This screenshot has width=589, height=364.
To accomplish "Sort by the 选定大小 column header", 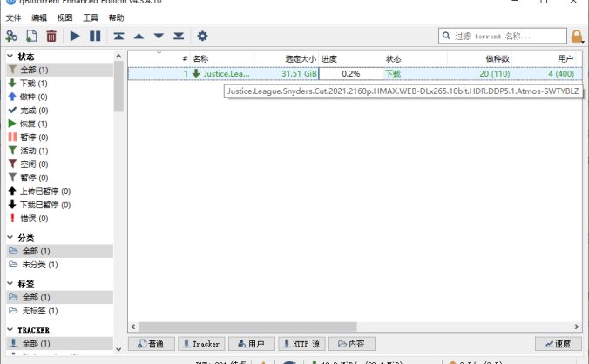I will [287, 59].
